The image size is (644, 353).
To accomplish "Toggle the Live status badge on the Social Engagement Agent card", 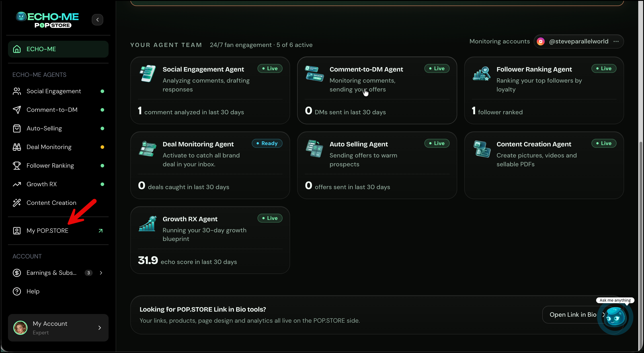I will pos(270,68).
